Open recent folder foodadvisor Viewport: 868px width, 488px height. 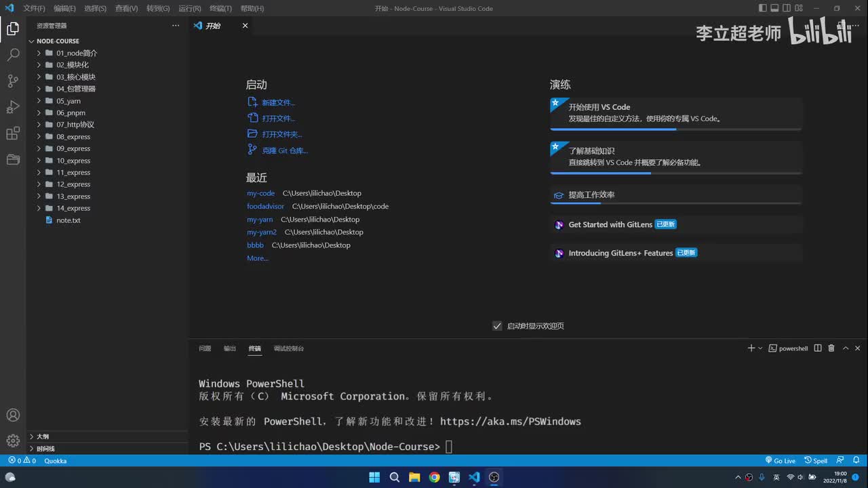pyautogui.click(x=265, y=206)
